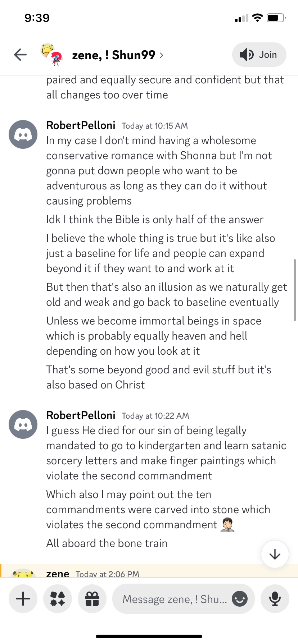
Task: Expand group details chevron next to Shun99
Action: click(162, 55)
